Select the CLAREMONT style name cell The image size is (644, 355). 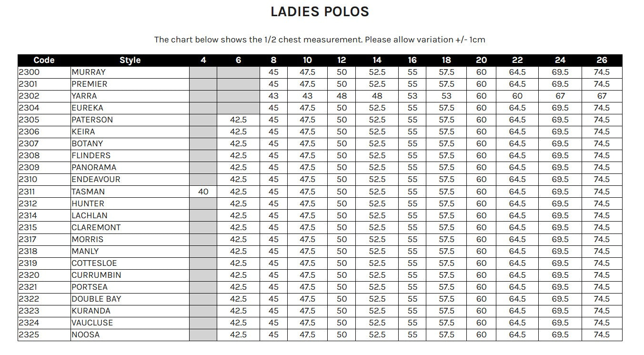tap(96, 227)
